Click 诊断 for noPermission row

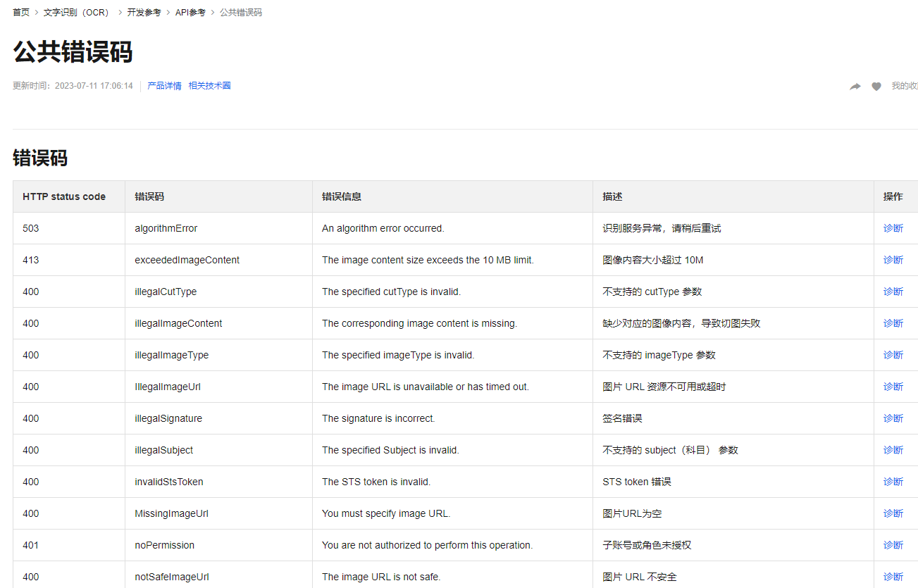pyautogui.click(x=893, y=545)
